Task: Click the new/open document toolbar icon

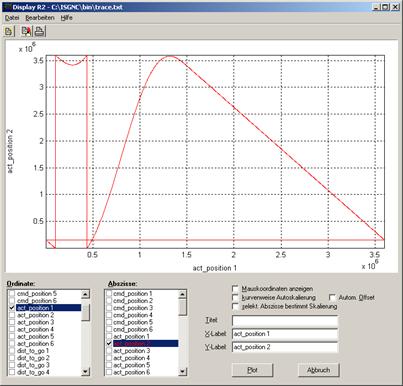Action: point(8,31)
